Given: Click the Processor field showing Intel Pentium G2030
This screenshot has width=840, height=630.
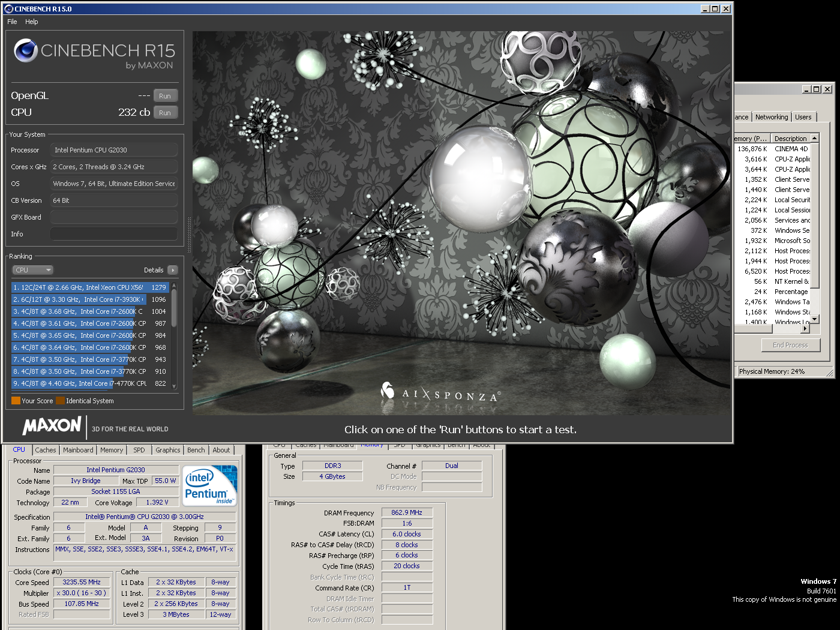Looking at the screenshot, I should pos(114,150).
